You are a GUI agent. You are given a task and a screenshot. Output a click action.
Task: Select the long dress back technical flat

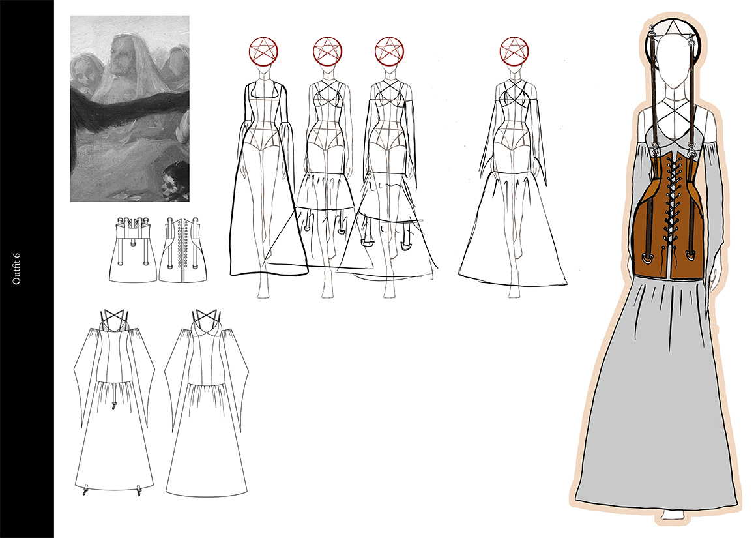[207, 403]
